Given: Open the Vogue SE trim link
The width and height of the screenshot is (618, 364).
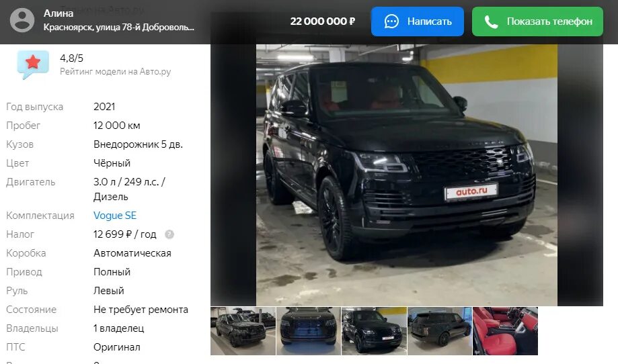Looking at the screenshot, I should coord(115,216).
